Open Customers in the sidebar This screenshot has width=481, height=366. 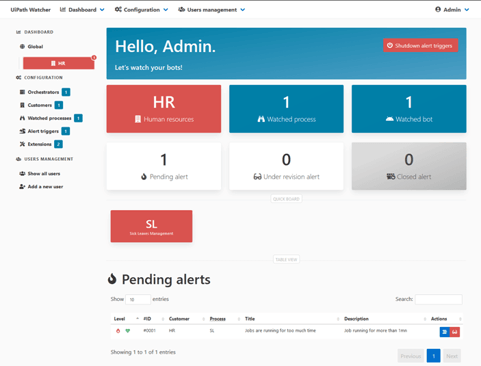[40, 105]
